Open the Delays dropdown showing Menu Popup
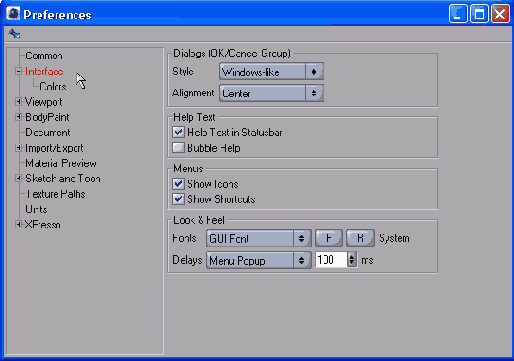Image resolution: width=514 pixels, height=361 pixels. pos(259,260)
